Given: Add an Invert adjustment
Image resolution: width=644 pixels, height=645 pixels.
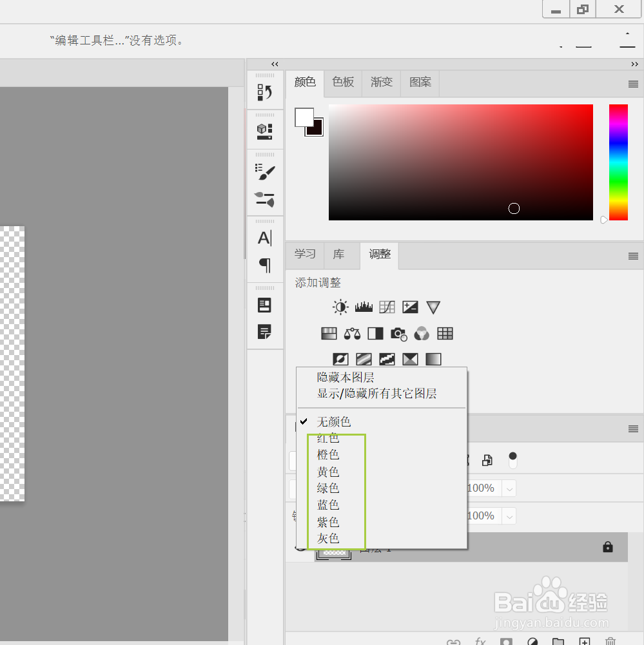Looking at the screenshot, I should (x=340, y=359).
